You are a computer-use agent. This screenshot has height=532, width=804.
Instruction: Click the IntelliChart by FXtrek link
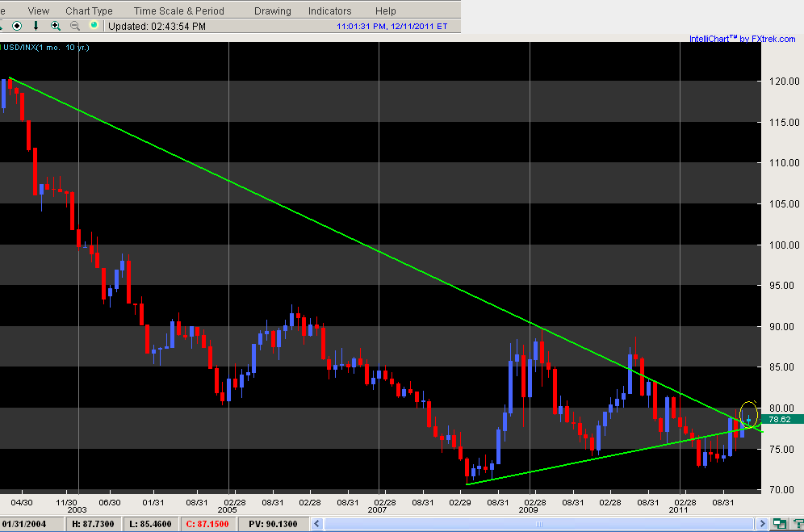742,39
